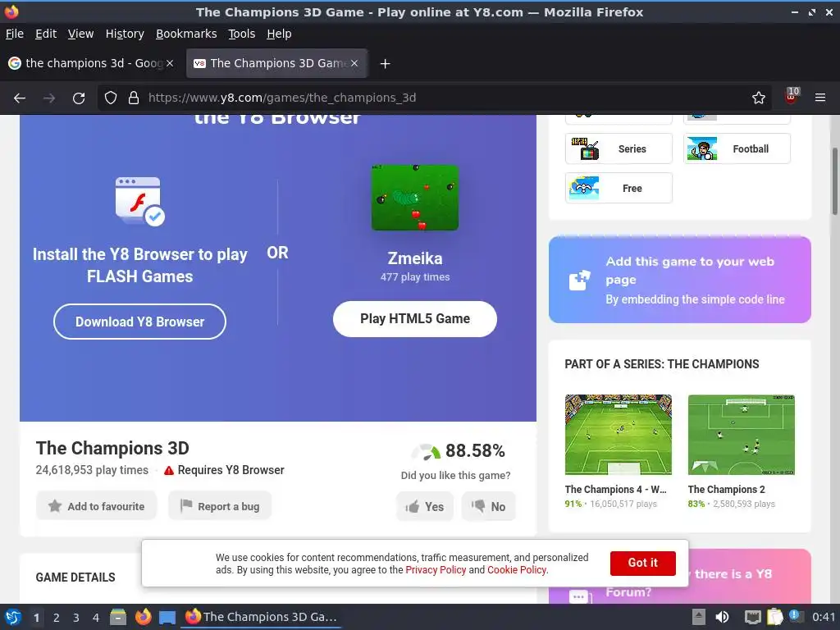Click the network monitor tray icon
Screen dimensions: 840x630
click(752, 617)
